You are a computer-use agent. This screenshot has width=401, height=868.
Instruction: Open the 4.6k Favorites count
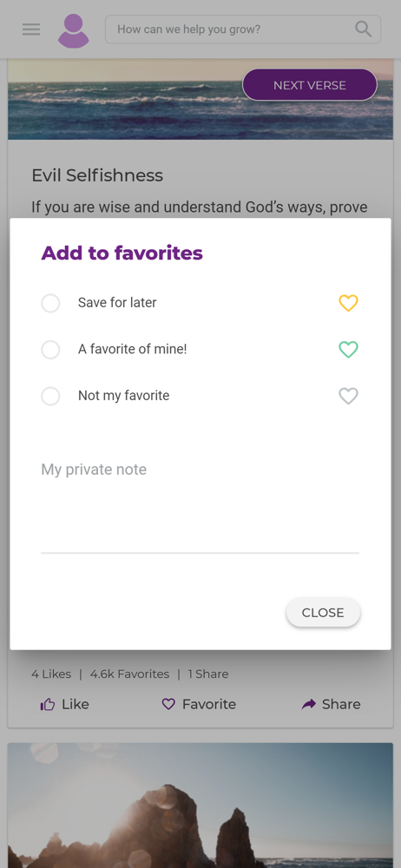[129, 674]
